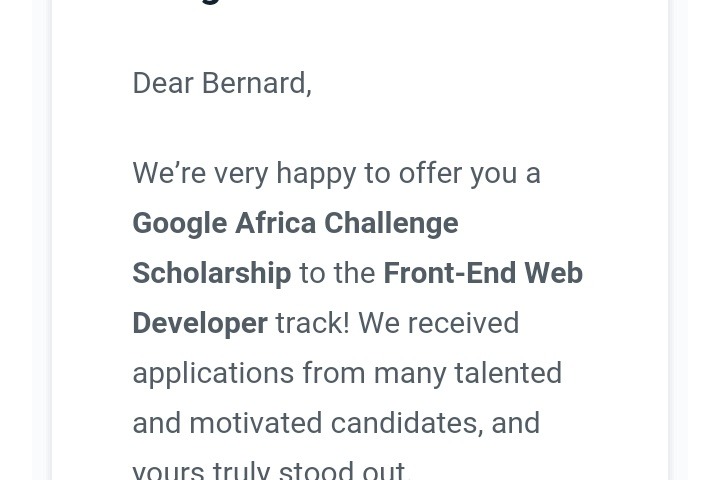Click the bold text 'Front-End Web'

[483, 273]
